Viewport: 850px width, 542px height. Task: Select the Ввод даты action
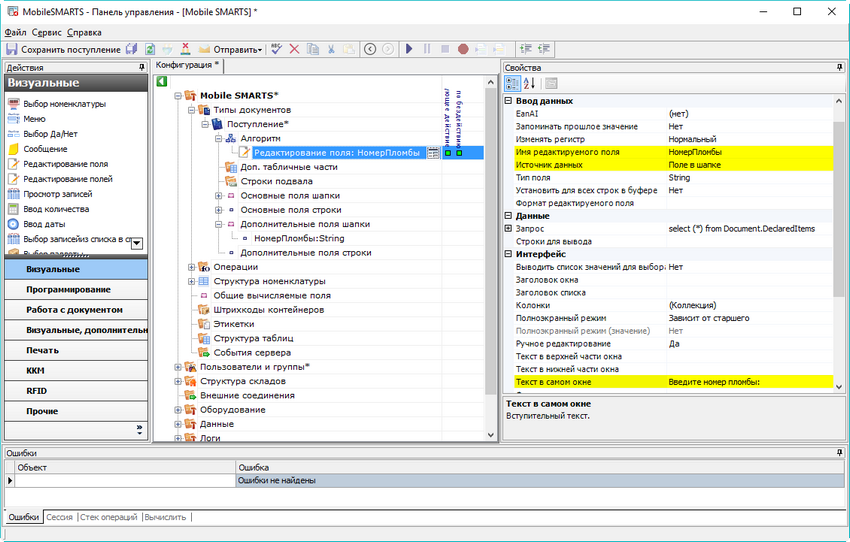[44, 224]
